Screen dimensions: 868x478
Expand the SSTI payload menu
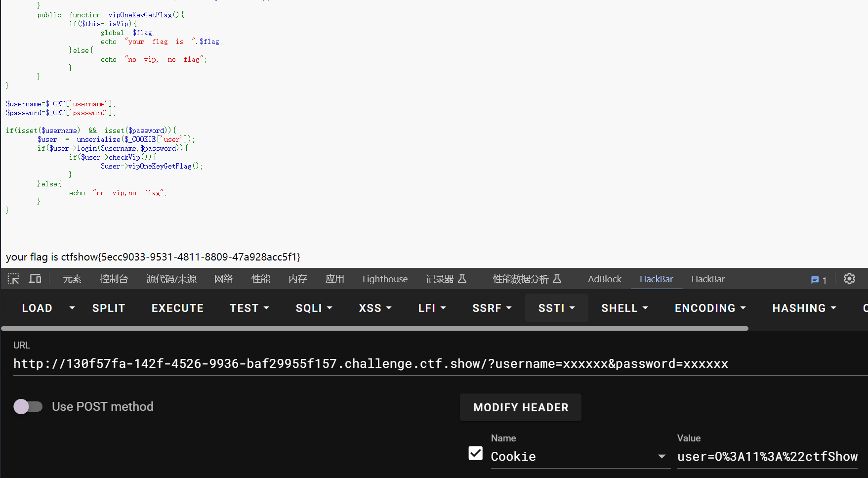[556, 308]
